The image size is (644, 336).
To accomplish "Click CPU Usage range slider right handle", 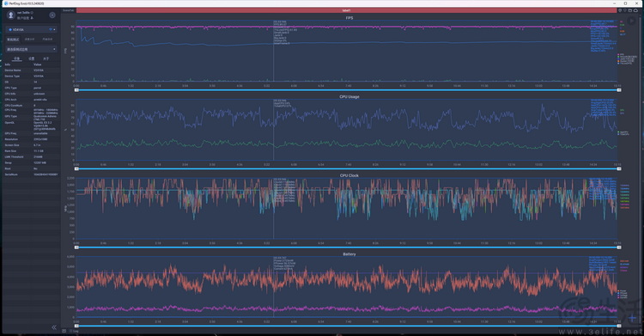I will click(x=619, y=168).
